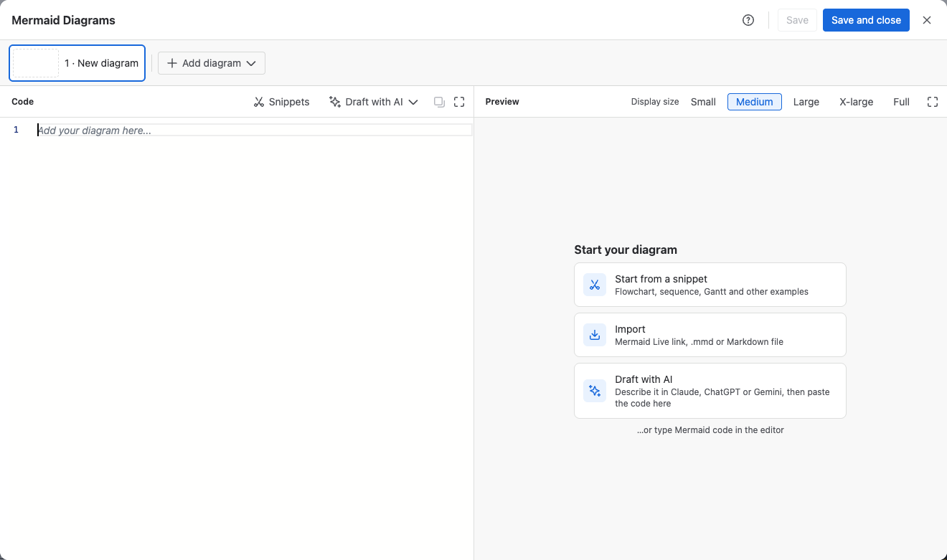The height and width of the screenshot is (560, 947).
Task: Click the sparkle icon beside Draft with AI
Action: 335,102
